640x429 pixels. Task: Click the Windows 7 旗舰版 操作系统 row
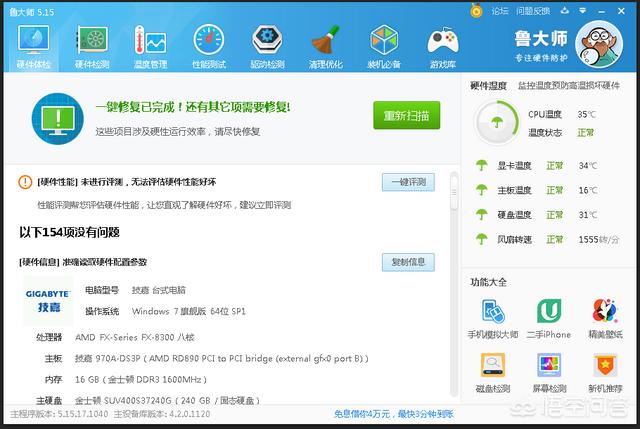pos(165,311)
